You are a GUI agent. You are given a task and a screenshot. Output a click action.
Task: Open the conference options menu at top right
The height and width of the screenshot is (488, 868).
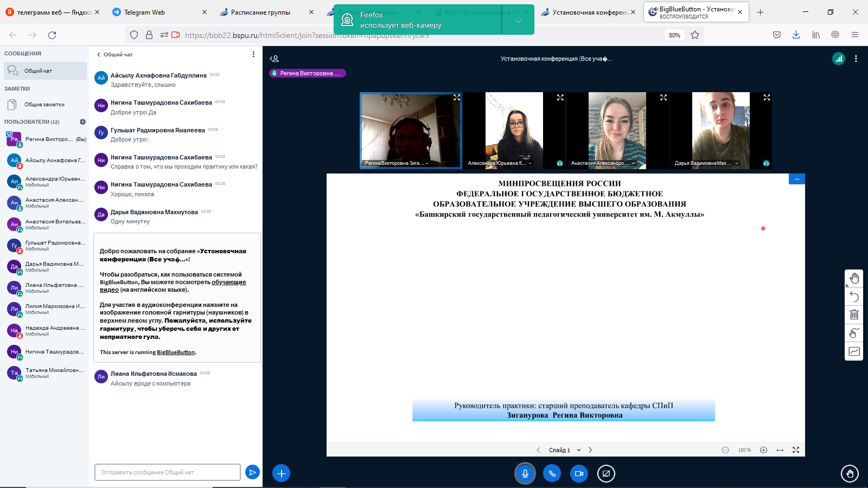tap(856, 59)
